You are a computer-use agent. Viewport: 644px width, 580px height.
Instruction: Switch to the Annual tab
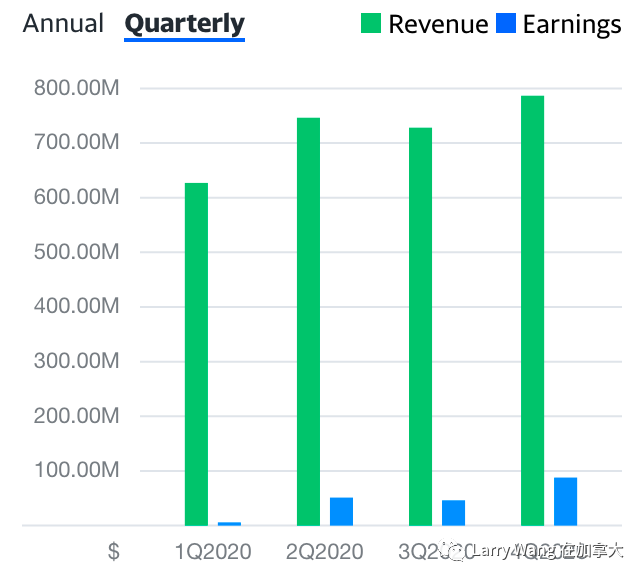63,23
